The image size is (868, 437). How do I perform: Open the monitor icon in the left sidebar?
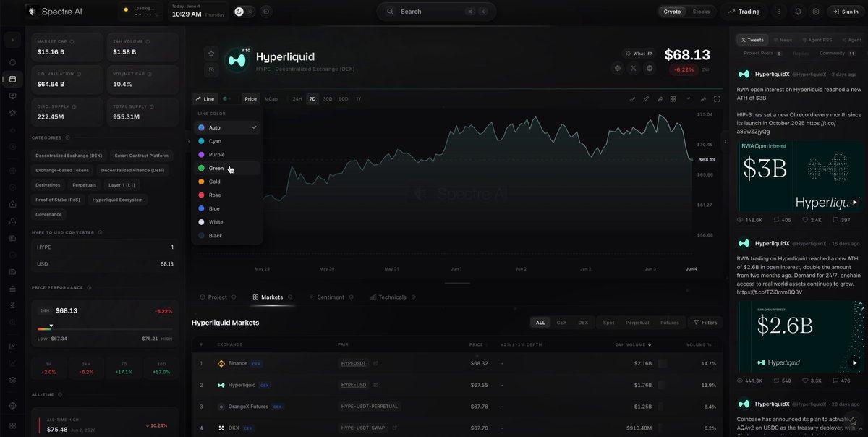[12, 96]
